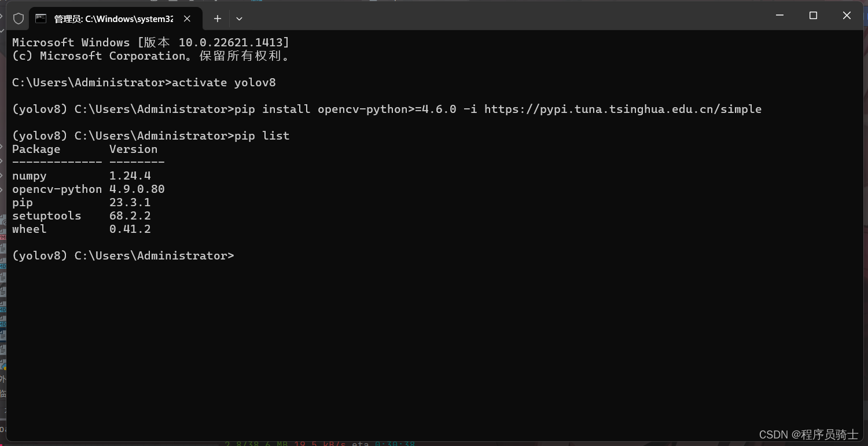
Task: Click the admin shield icon in the title bar
Action: (18, 18)
